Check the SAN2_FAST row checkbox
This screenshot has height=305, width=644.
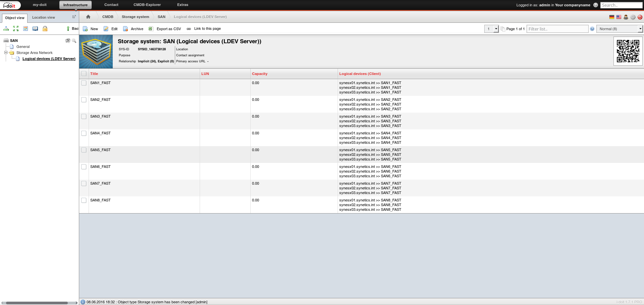(x=84, y=100)
